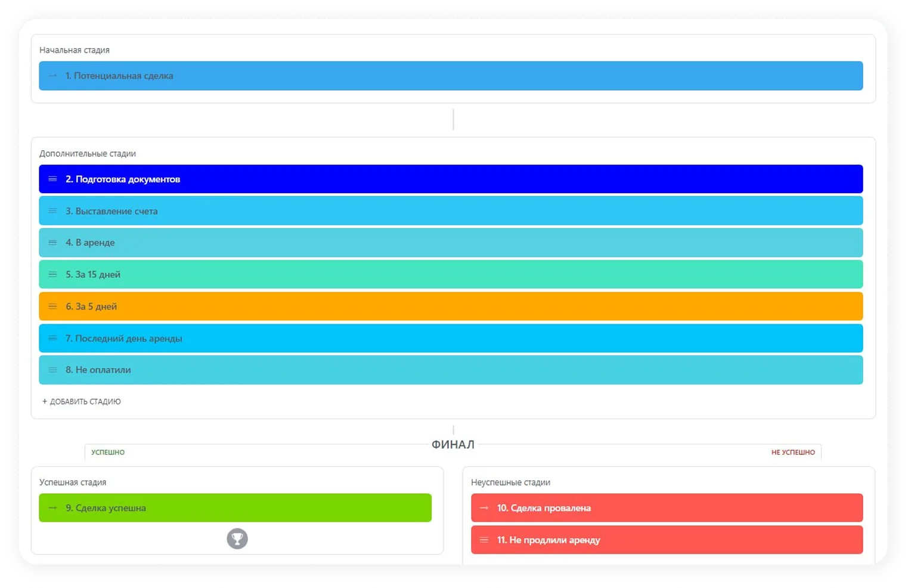
Task: Select the "8. Не оплатили" stage title
Action: click(x=98, y=370)
